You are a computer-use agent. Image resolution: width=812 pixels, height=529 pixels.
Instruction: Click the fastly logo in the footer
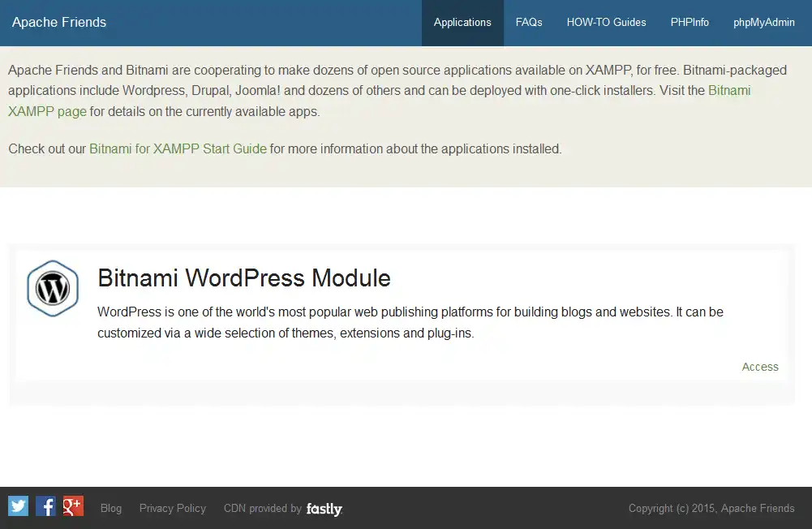(x=324, y=509)
